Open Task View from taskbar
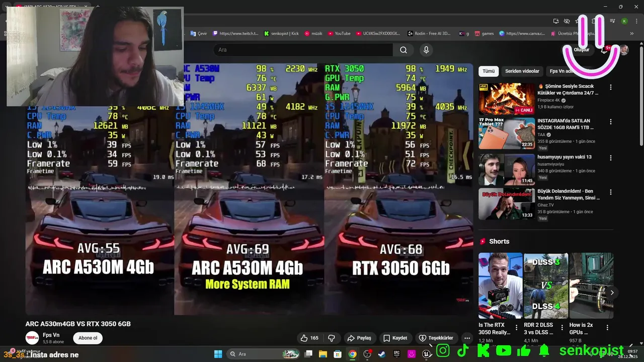The height and width of the screenshot is (362, 644). [x=308, y=354]
